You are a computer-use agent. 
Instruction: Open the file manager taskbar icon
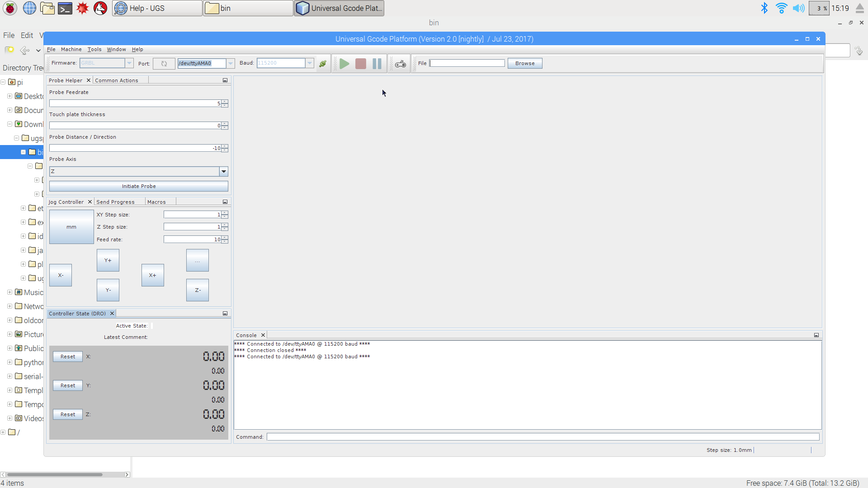[47, 8]
